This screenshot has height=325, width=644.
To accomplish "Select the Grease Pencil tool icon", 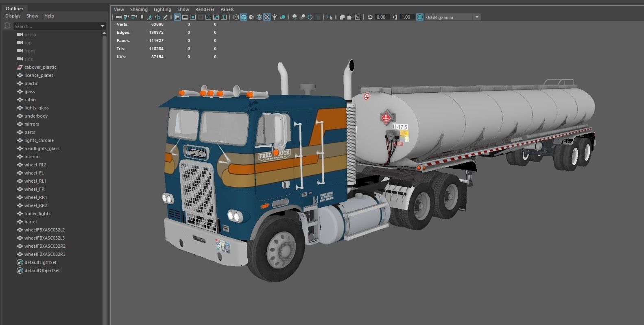I will coord(165,17).
